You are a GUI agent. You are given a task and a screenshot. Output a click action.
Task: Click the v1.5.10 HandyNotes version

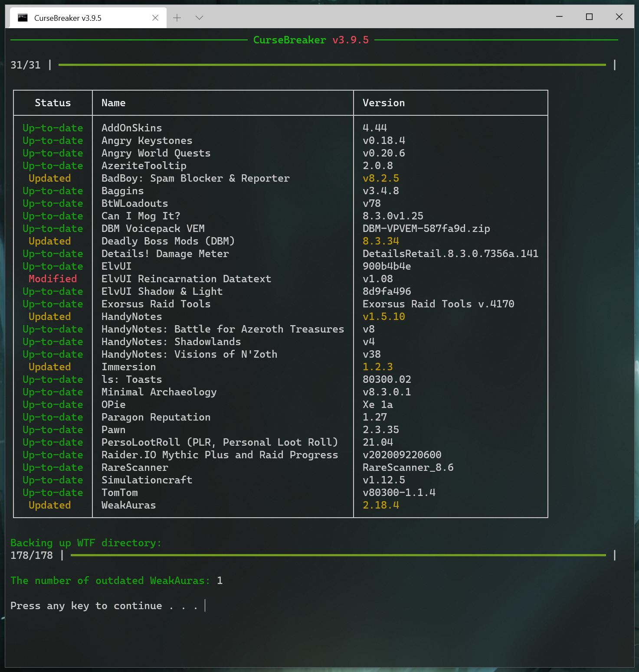384,316
